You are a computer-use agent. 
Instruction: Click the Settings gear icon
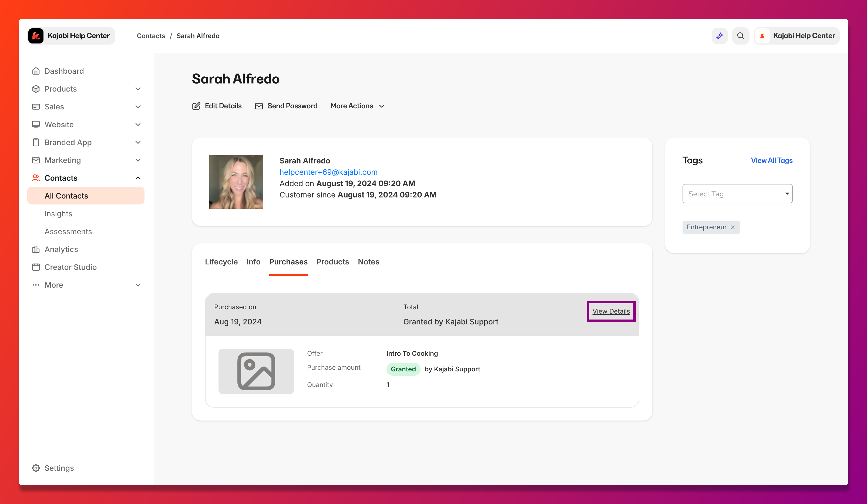[36, 468]
